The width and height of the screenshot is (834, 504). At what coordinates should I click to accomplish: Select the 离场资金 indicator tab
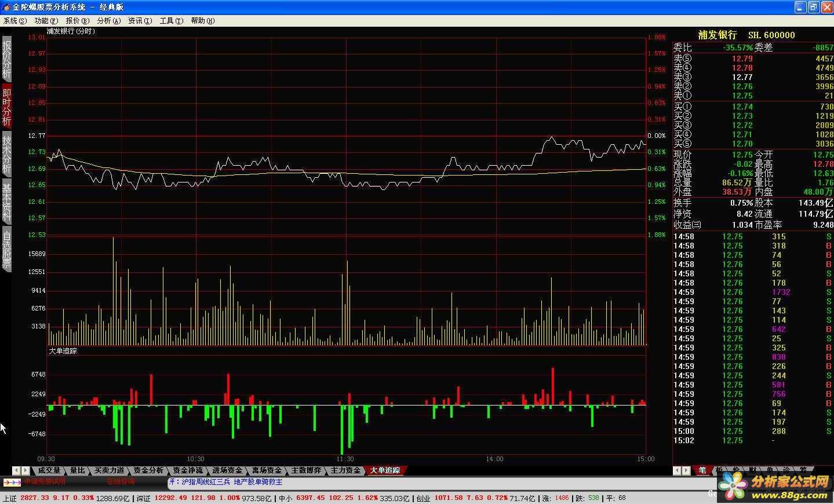267,470
